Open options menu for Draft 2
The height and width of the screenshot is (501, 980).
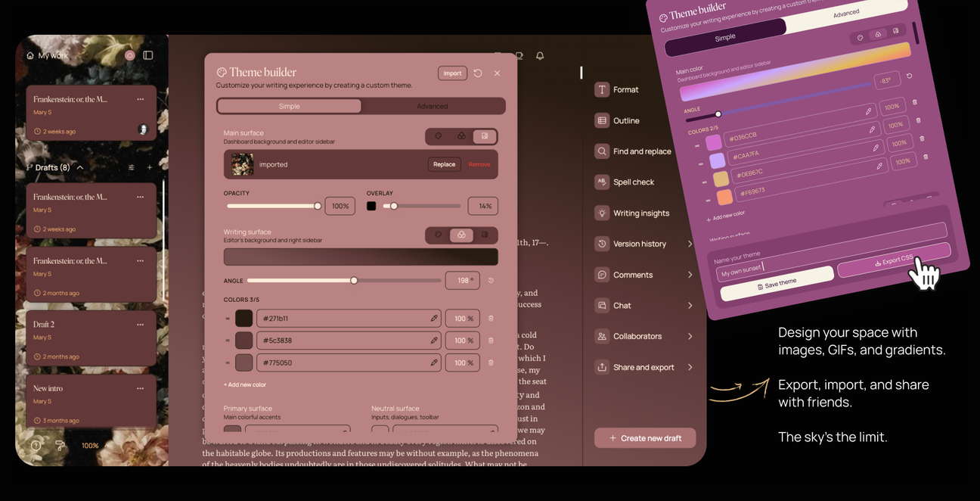tap(141, 325)
